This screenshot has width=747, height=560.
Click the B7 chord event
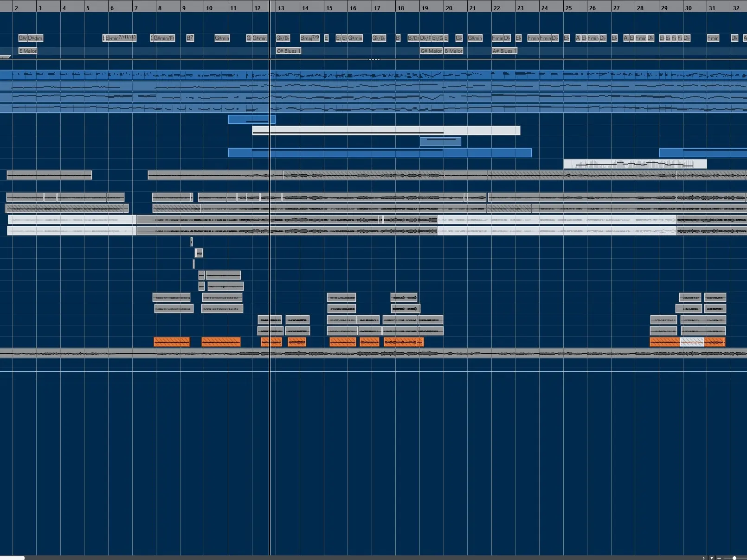pyautogui.click(x=190, y=38)
